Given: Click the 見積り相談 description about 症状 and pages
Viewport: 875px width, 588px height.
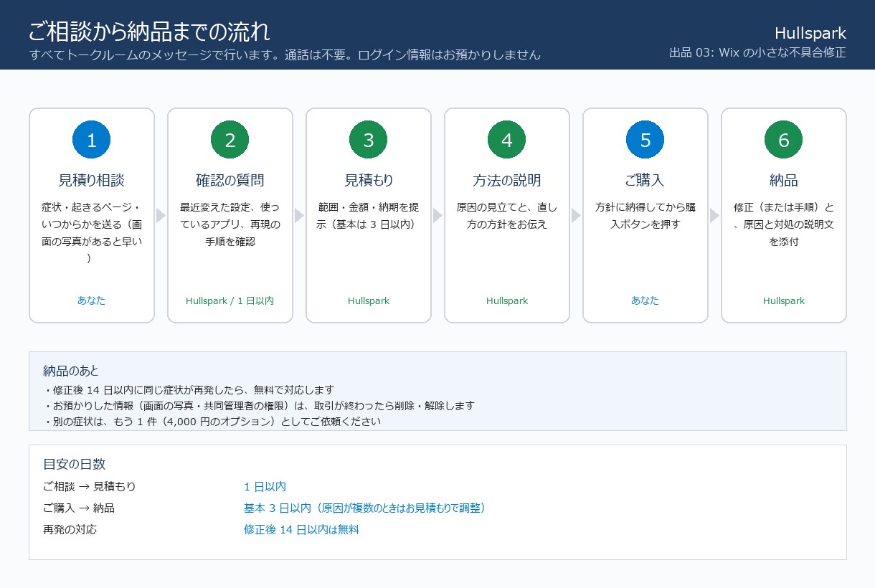Looking at the screenshot, I should [x=91, y=233].
